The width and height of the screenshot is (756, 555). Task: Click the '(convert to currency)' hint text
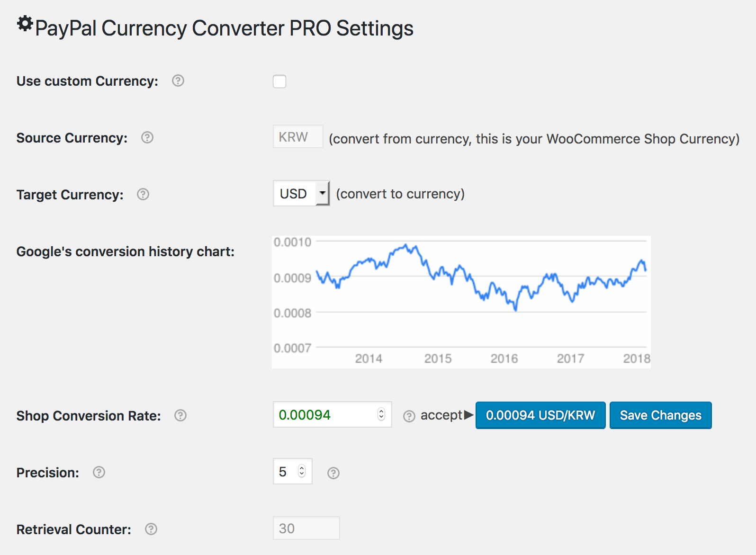pos(400,194)
